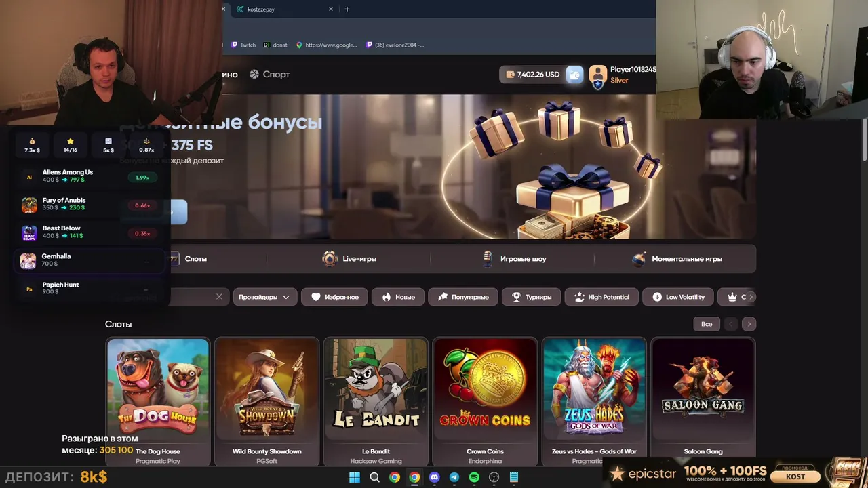This screenshot has height=488, width=868.
Task: Show next slots with right arrow
Action: [x=749, y=324]
